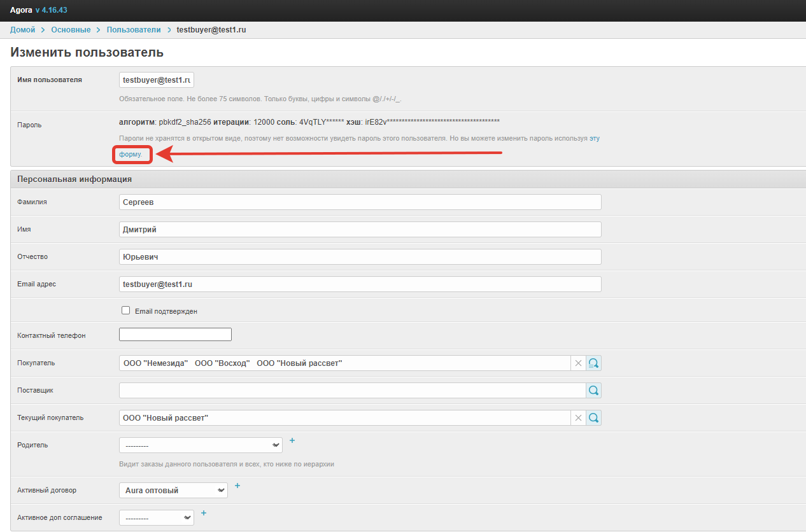Go to Домой in breadcrumbs

click(22, 30)
